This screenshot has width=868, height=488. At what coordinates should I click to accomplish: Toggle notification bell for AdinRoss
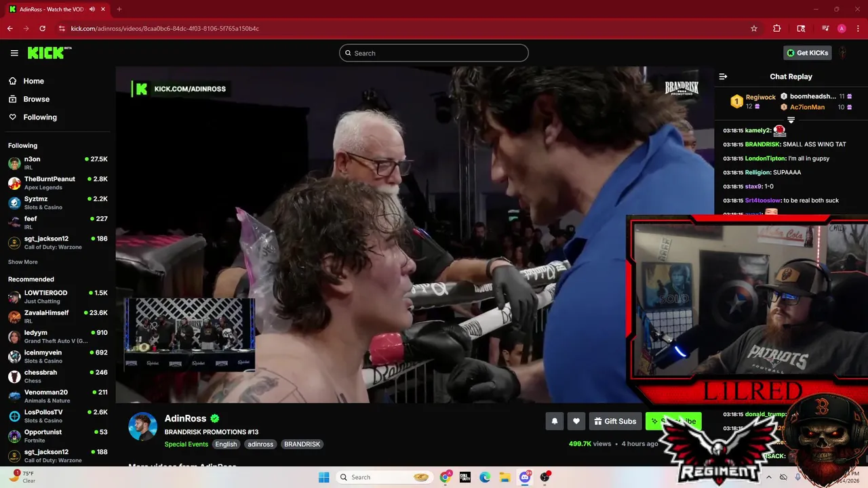click(x=555, y=421)
